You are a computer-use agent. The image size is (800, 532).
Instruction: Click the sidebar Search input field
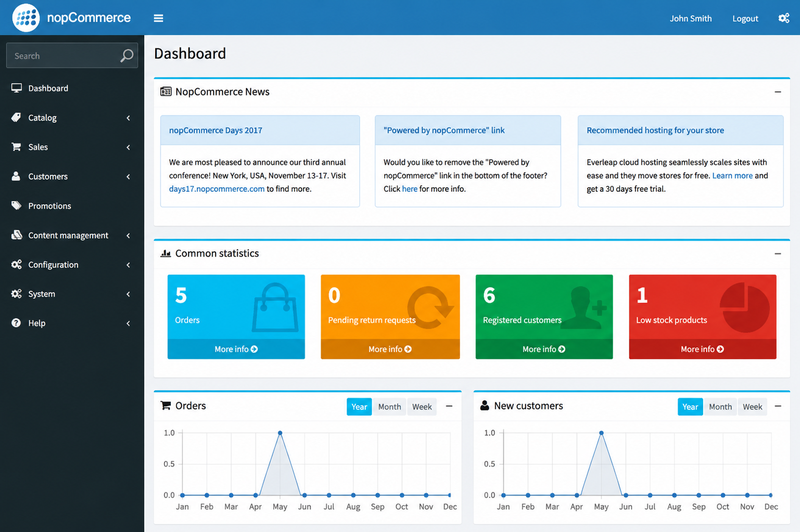pos(72,55)
